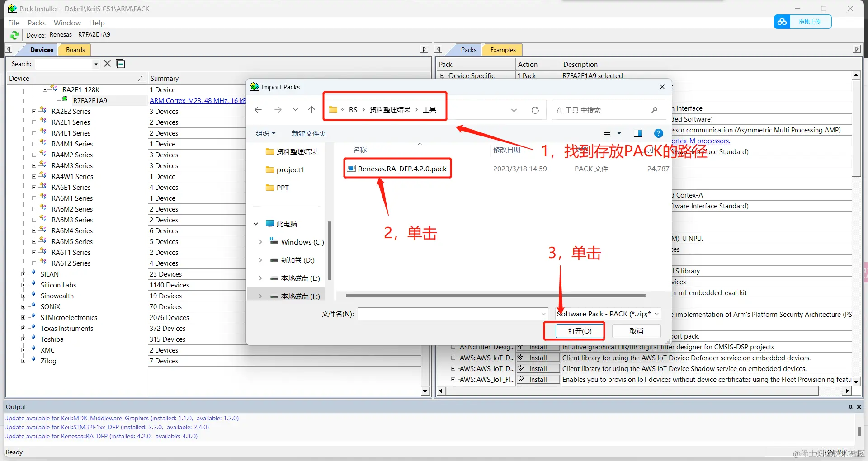Select the Texas Instruments vendor

(67, 328)
